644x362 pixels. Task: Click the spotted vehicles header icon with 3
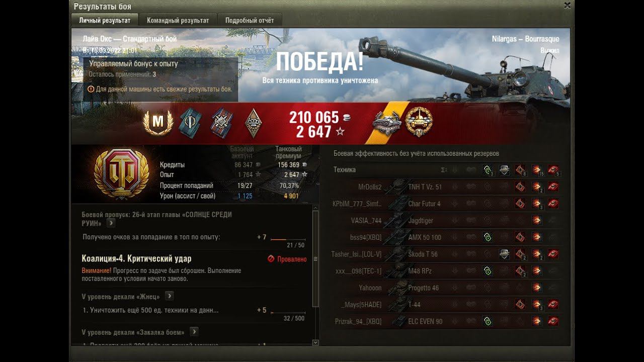(x=488, y=170)
